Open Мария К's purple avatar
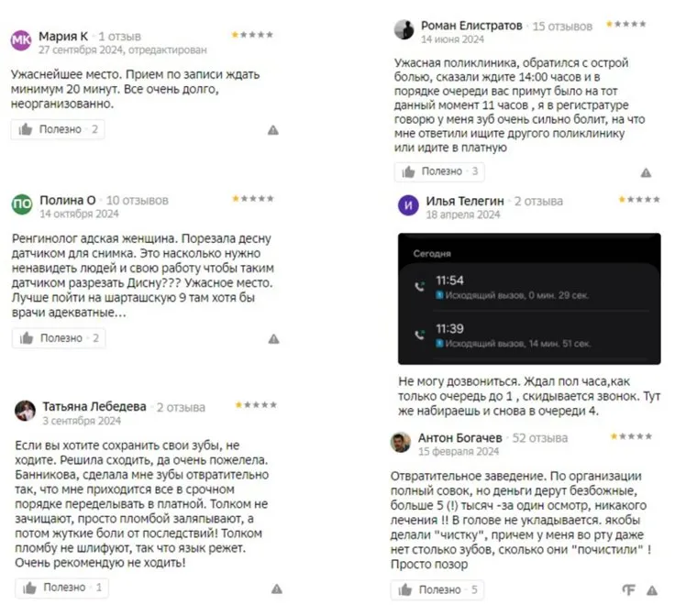Image resolution: width=697 pixels, height=616 pixels. 21,41
